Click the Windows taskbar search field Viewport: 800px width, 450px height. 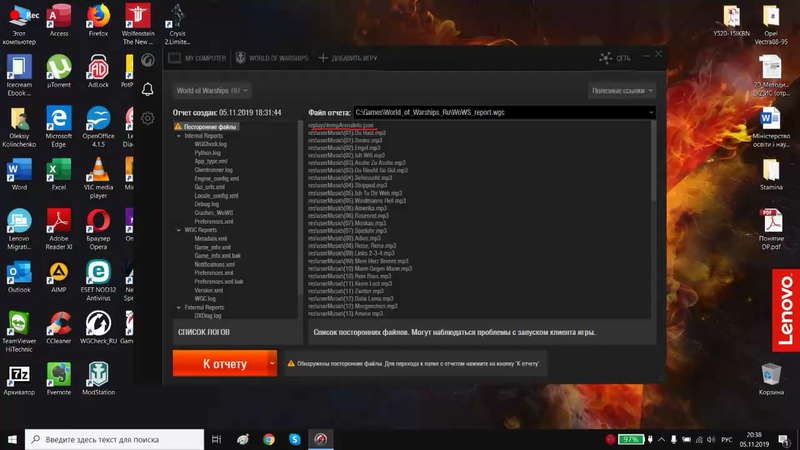pos(114,439)
